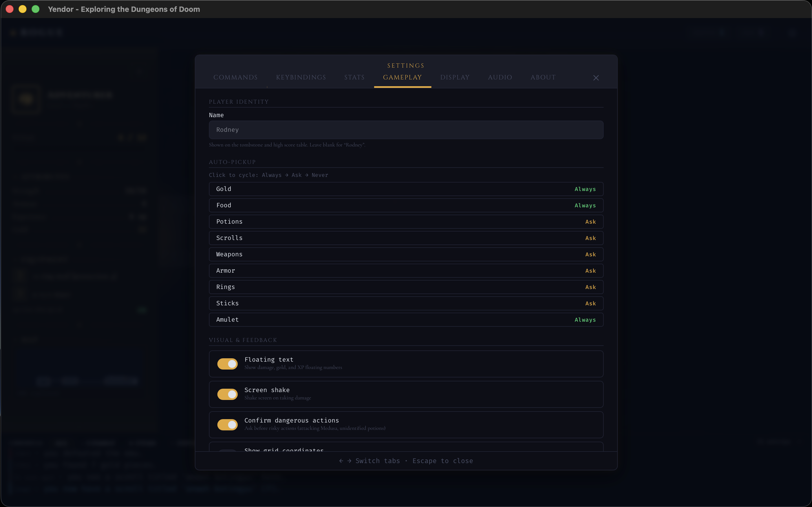Cycle Scrolls auto-pickup setting

click(406, 238)
